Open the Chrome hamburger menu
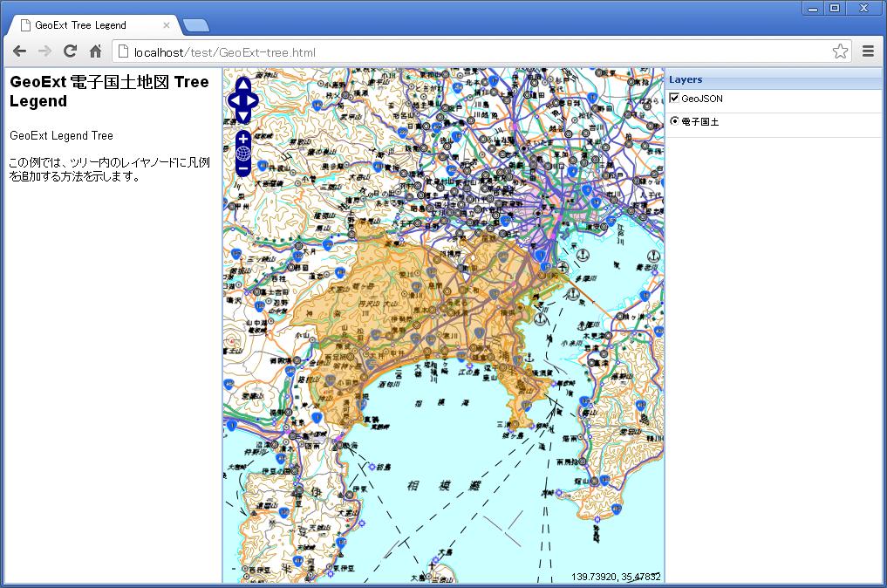The width and height of the screenshot is (887, 588). pyautogui.click(x=868, y=51)
